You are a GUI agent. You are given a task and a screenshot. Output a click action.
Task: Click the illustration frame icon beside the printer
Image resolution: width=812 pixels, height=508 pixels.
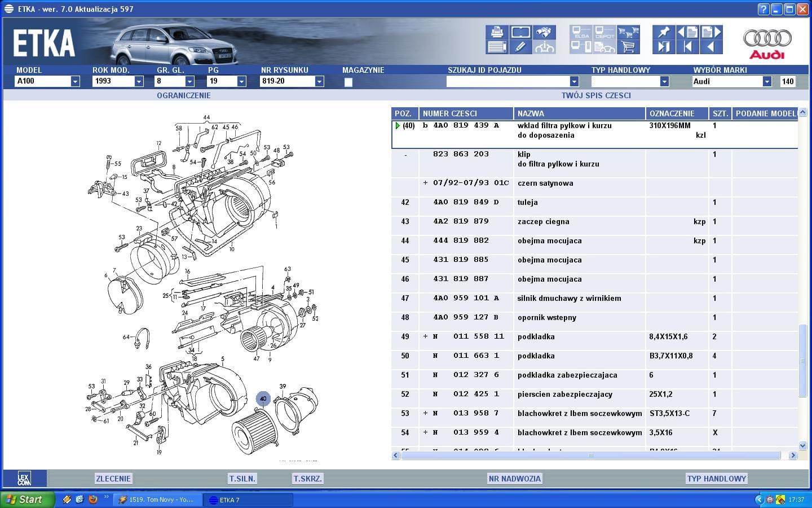click(x=520, y=32)
